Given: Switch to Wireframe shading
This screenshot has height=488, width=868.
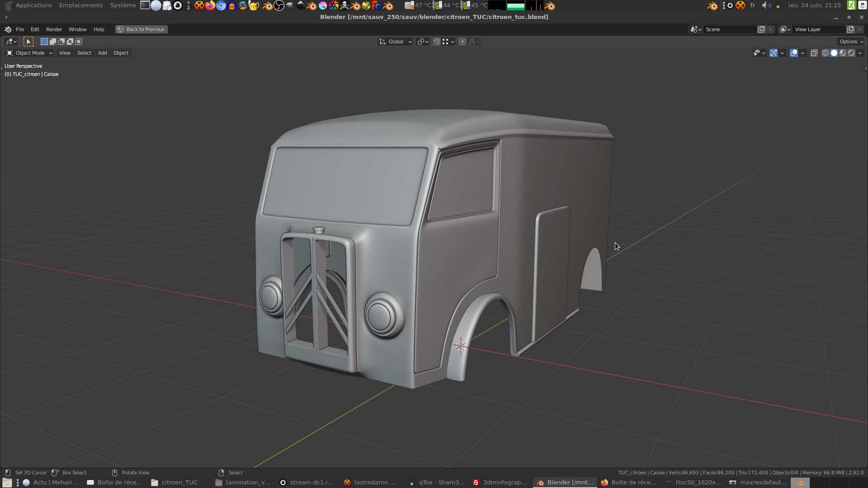Looking at the screenshot, I should coord(826,53).
